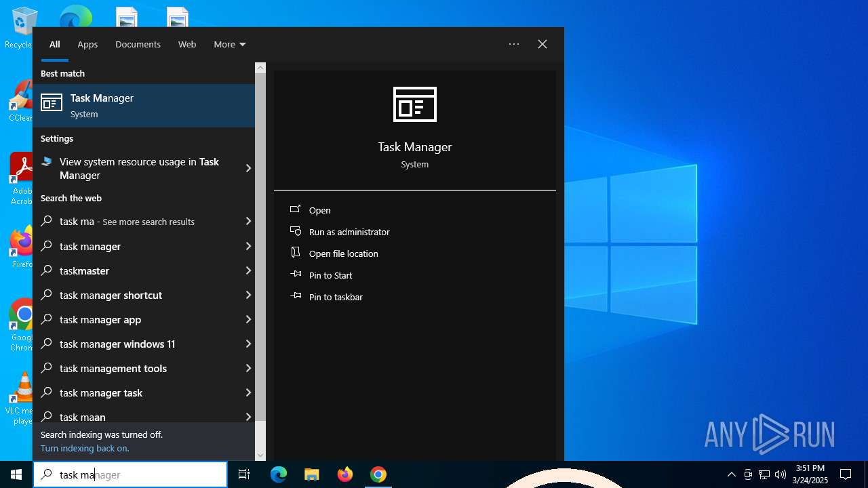Open Task View from the taskbar

244,474
